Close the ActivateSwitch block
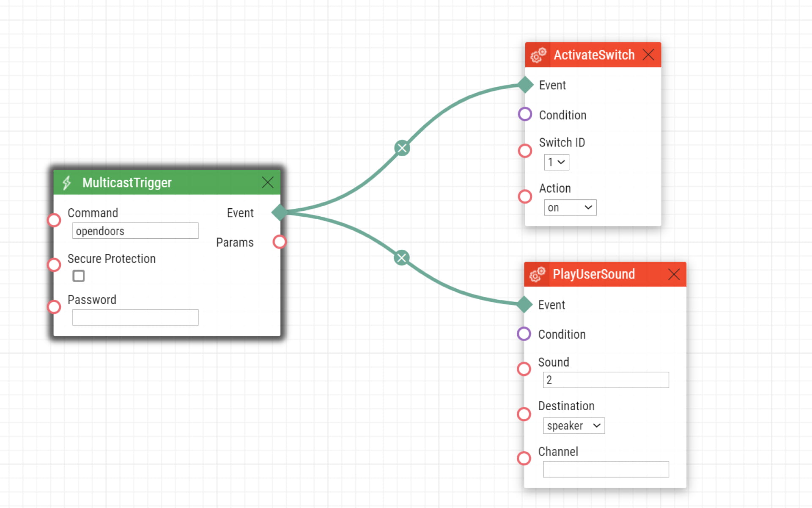This screenshot has height=508, width=812. (648, 55)
